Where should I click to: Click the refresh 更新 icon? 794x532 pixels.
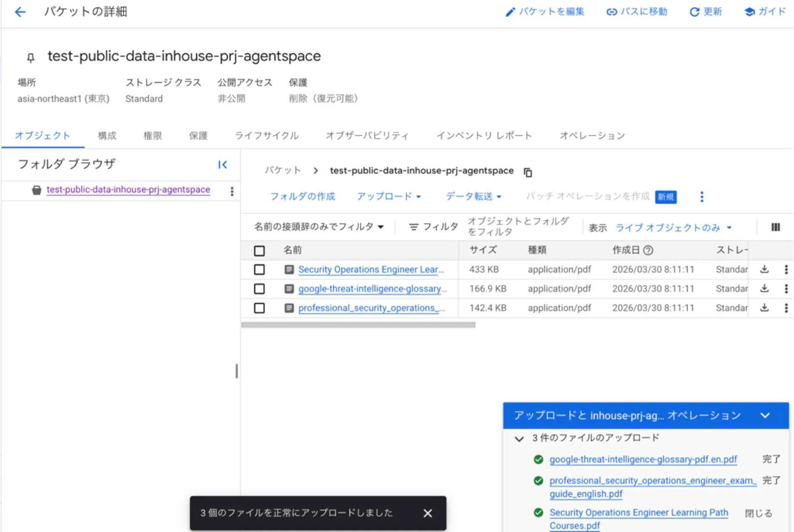tap(694, 12)
